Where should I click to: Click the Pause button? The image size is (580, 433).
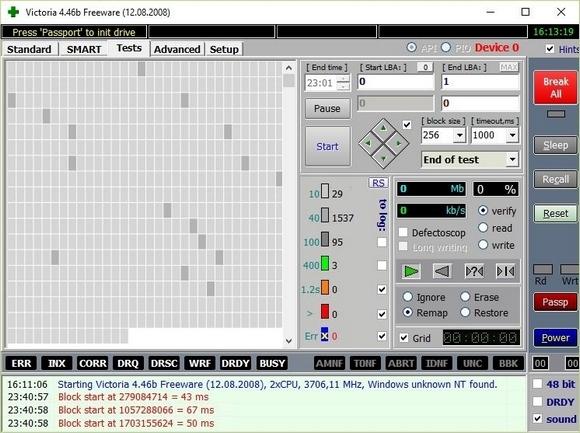[327, 108]
